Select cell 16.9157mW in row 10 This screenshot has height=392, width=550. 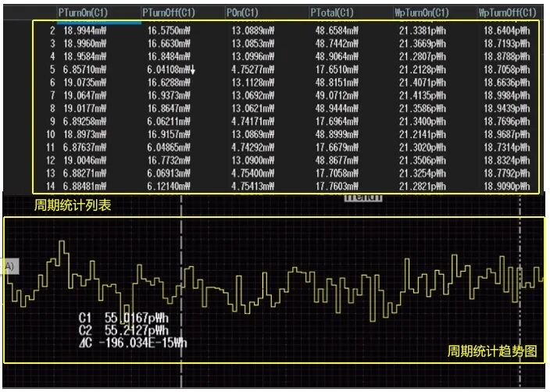point(169,134)
